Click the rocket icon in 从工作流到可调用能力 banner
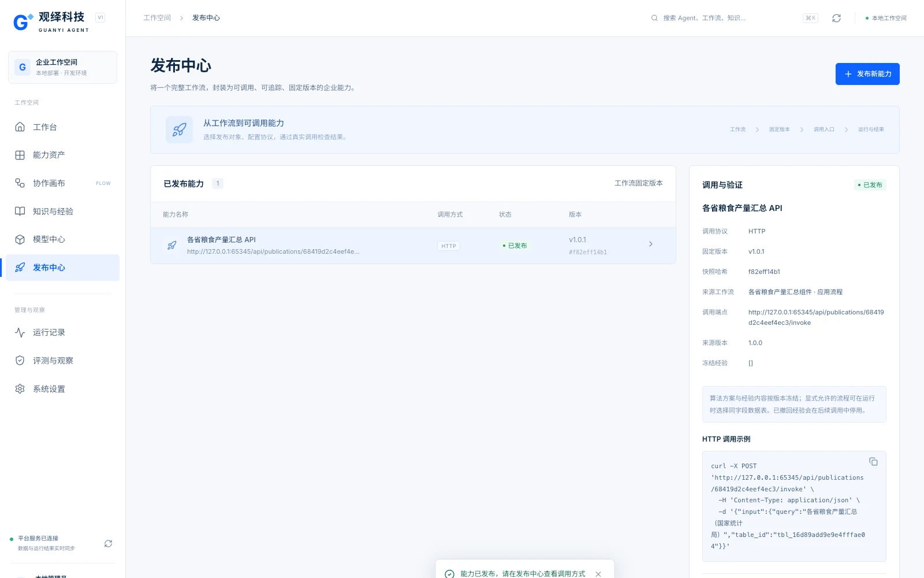924x578 pixels. 179,129
